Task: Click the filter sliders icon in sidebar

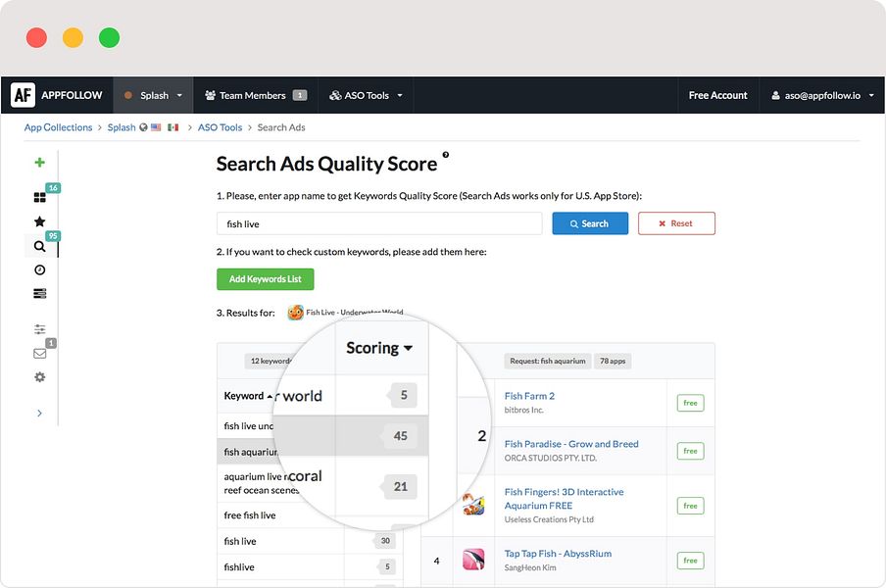Action: (x=39, y=328)
